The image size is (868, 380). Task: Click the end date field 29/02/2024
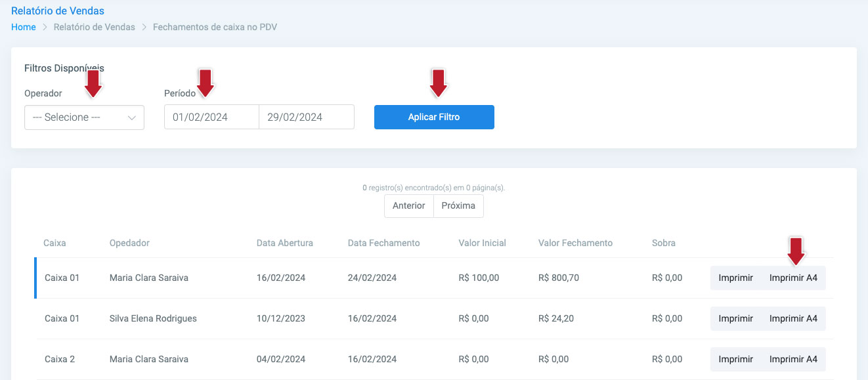coord(307,117)
